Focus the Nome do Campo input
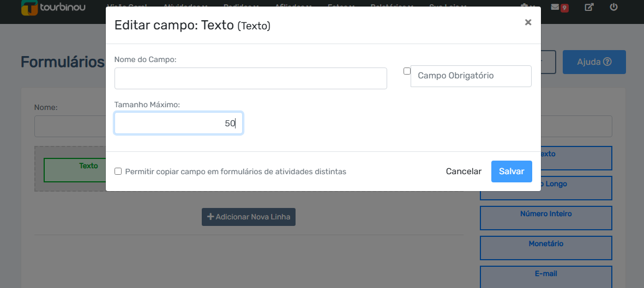The width and height of the screenshot is (644, 288). [250, 78]
